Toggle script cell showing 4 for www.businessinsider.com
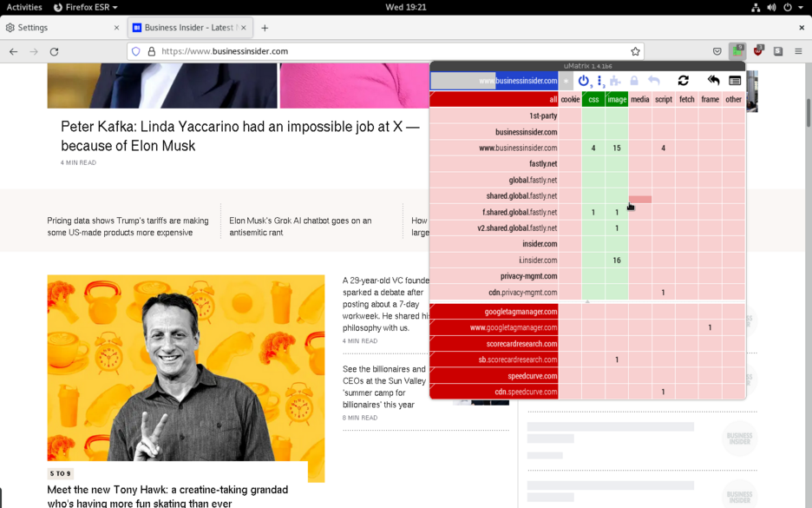812x508 pixels. click(664, 148)
